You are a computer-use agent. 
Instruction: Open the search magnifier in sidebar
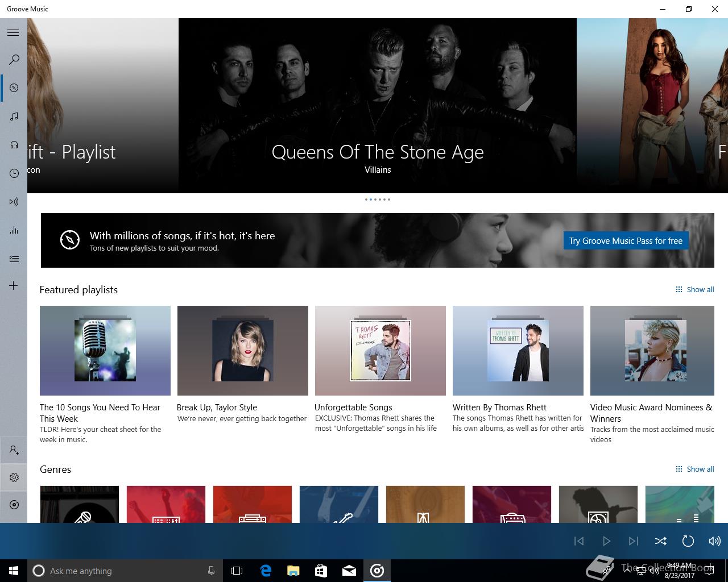coord(14,59)
